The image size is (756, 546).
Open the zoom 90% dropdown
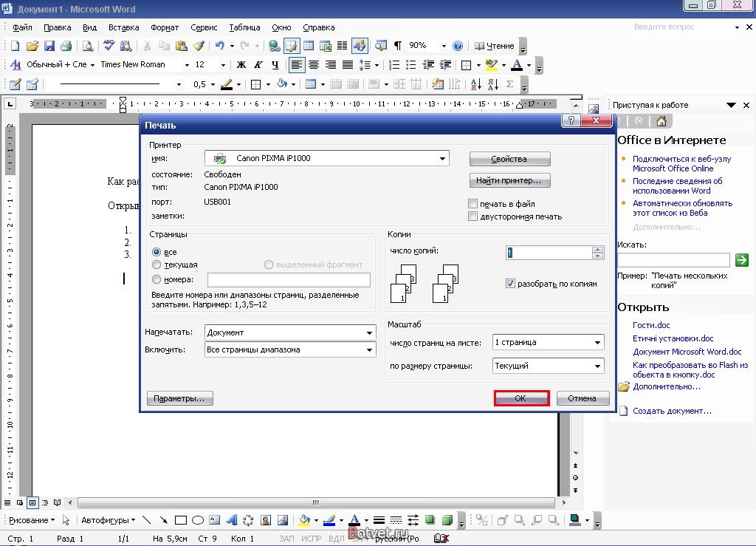(x=444, y=46)
